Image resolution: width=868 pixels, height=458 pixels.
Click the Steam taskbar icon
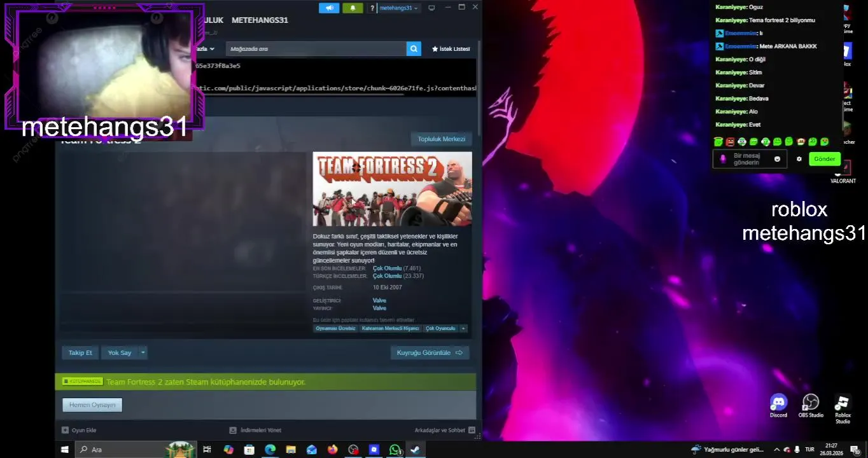click(x=415, y=450)
